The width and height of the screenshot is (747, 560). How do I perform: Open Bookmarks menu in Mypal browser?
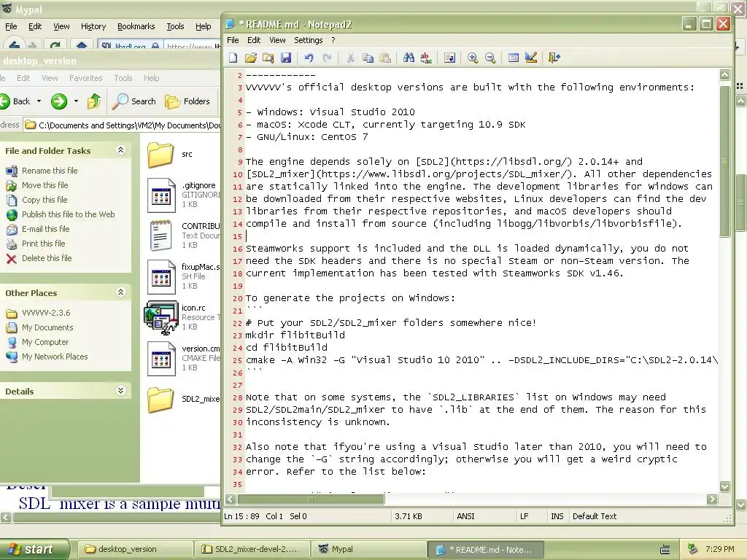(136, 26)
